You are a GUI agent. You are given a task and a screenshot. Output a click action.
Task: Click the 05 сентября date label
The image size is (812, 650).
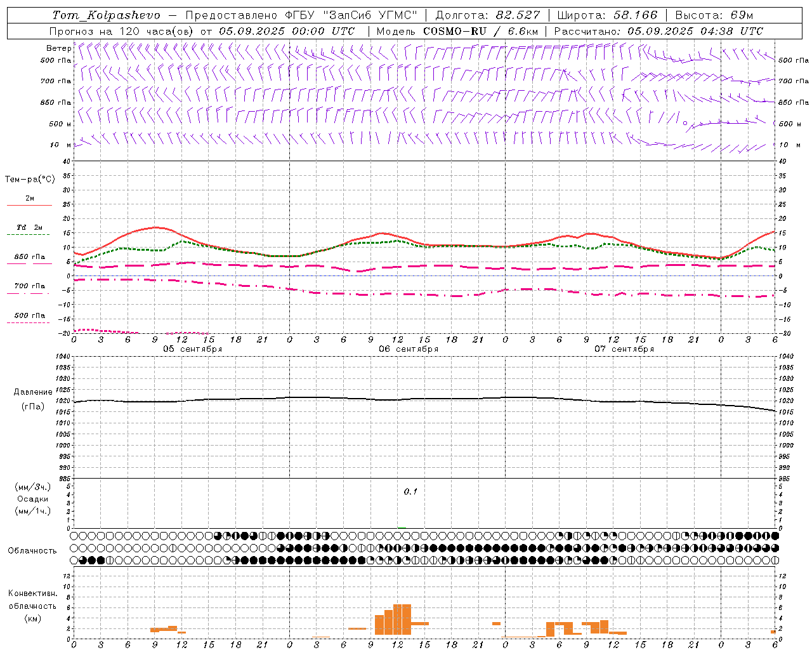(192, 349)
